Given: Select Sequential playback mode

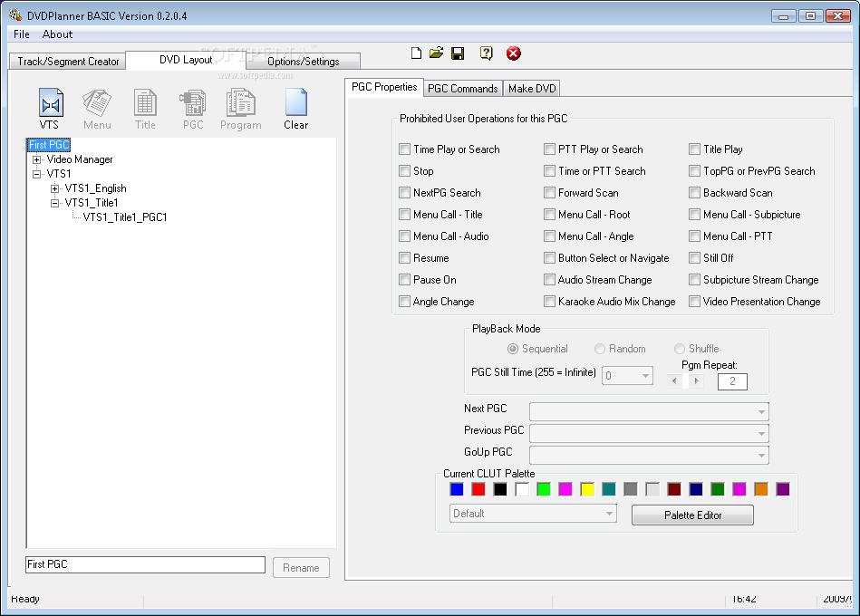Looking at the screenshot, I should (x=513, y=349).
